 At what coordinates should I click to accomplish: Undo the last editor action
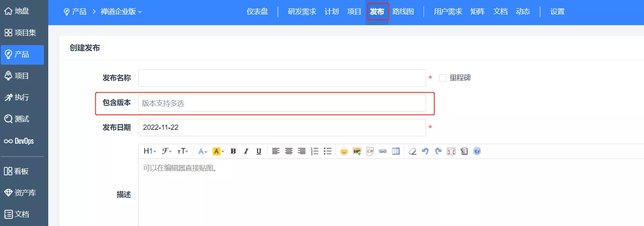point(425,151)
